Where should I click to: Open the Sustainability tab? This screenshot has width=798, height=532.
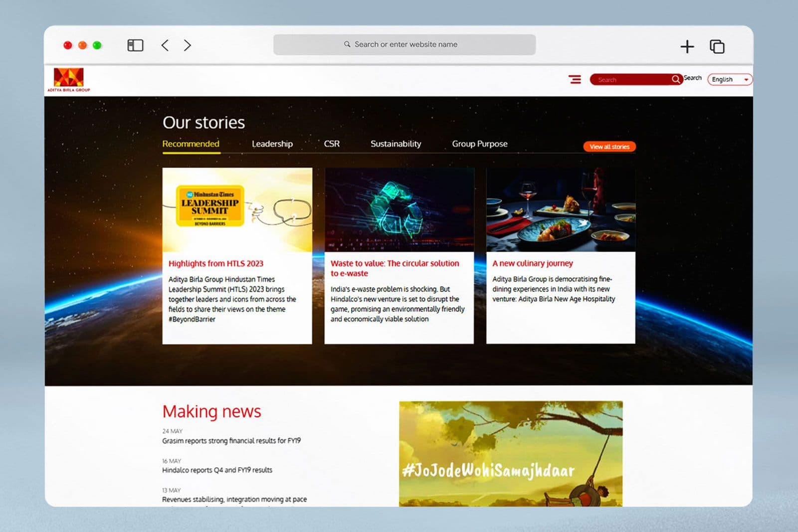(x=396, y=144)
